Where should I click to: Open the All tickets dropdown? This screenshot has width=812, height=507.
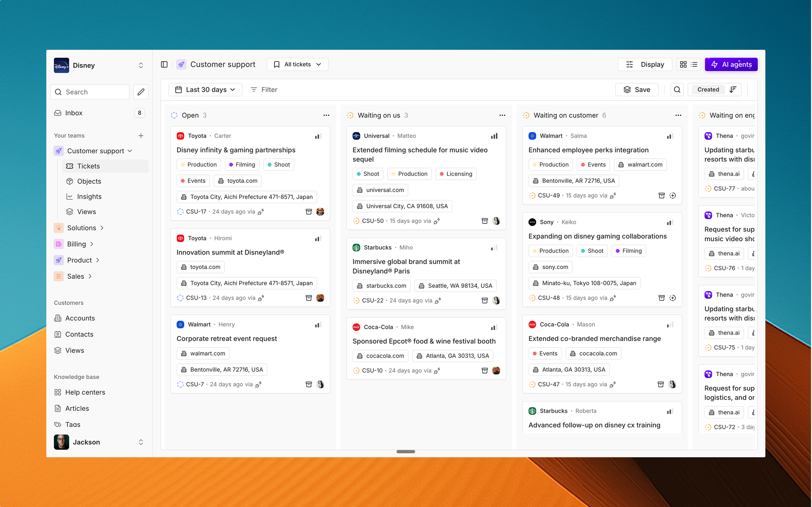297,64
